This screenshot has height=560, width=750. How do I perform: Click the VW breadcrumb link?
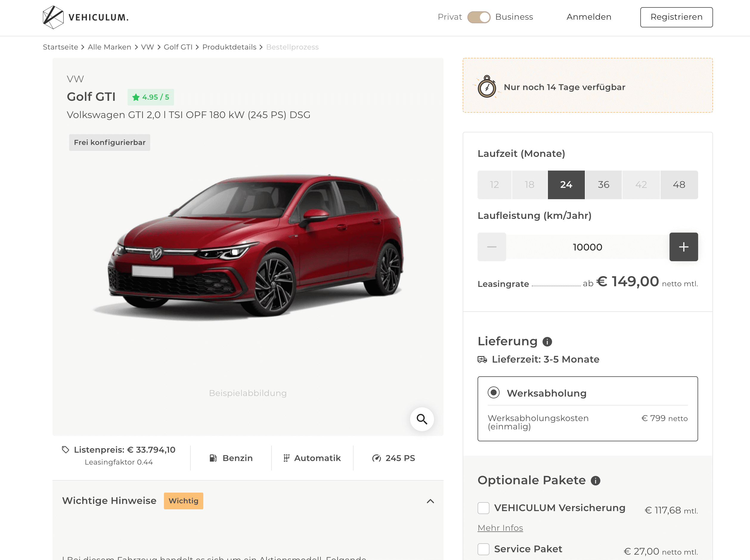(147, 47)
